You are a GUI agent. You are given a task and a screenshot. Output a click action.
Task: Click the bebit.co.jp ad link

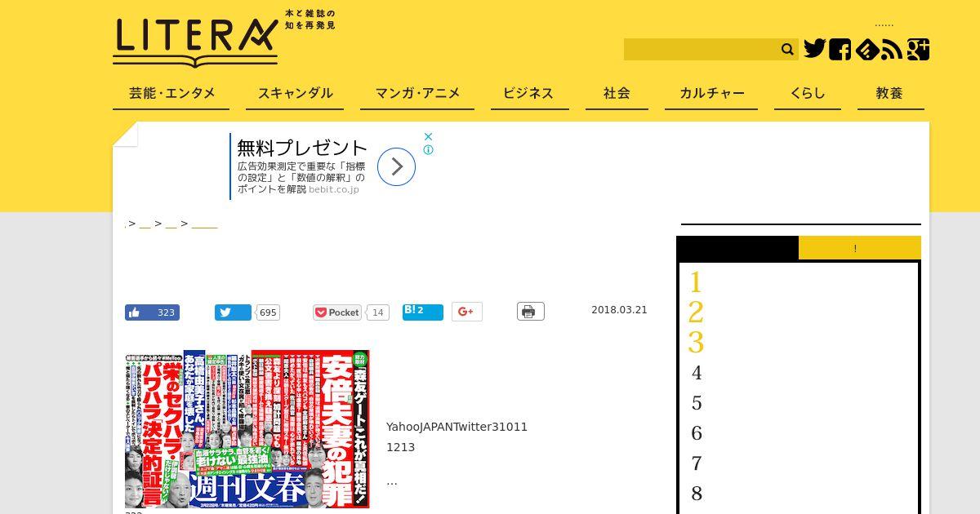pyautogui.click(x=334, y=189)
